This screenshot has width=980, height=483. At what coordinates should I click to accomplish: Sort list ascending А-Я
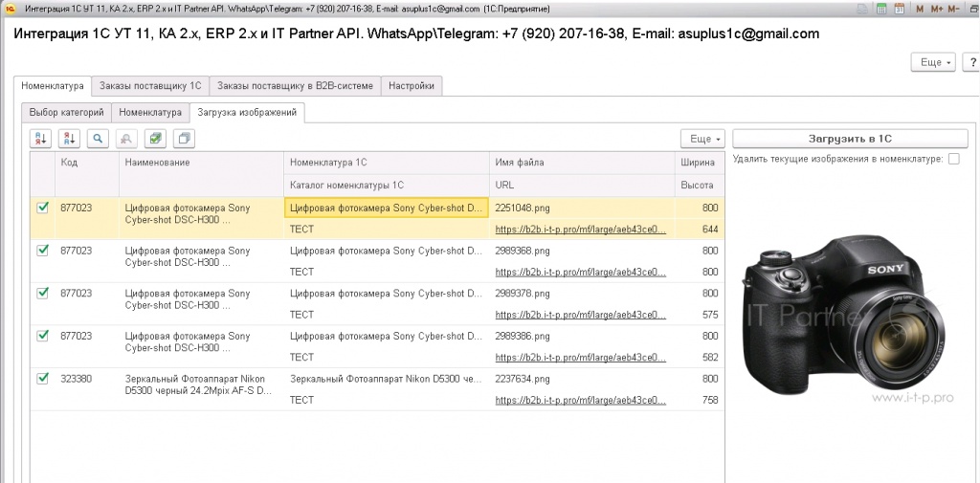(x=41, y=139)
